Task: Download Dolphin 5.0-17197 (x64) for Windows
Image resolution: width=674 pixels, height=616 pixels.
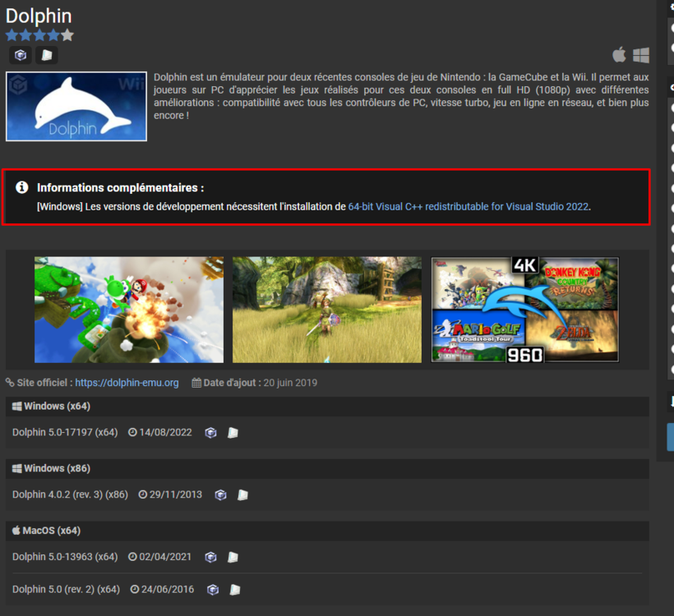Action: [x=65, y=433]
